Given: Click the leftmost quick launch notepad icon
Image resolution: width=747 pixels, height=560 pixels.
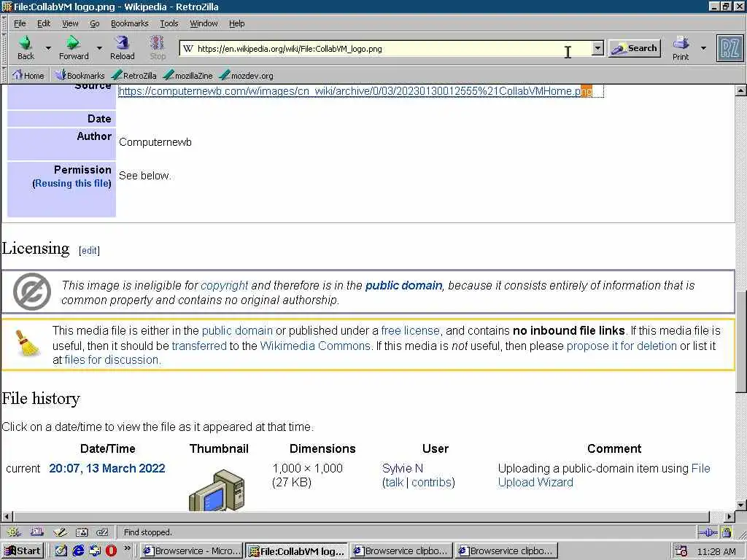Looking at the screenshot, I should (x=61, y=551).
